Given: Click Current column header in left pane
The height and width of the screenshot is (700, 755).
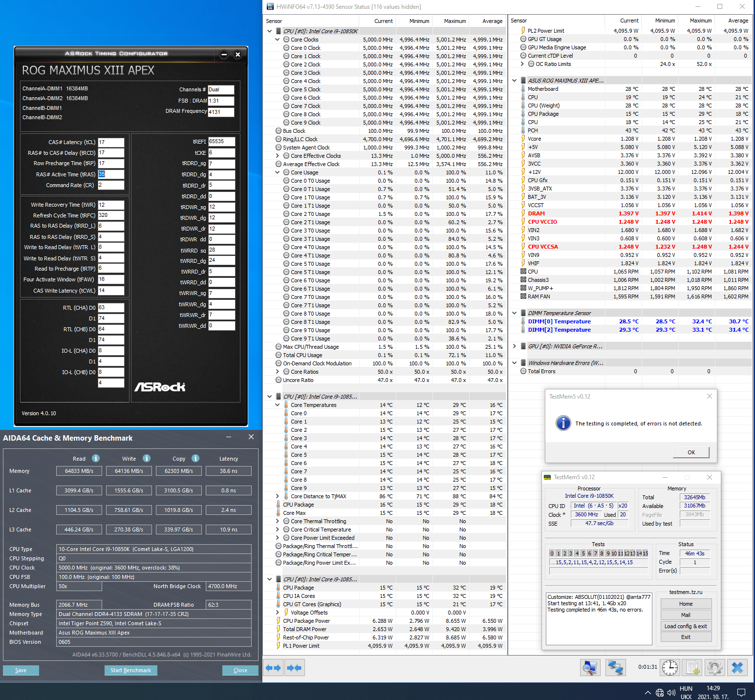Looking at the screenshot, I should tap(377, 21).
